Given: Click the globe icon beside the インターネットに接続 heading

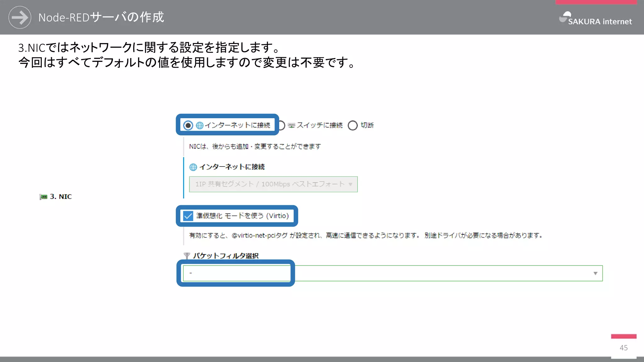Looking at the screenshot, I should pos(193,167).
